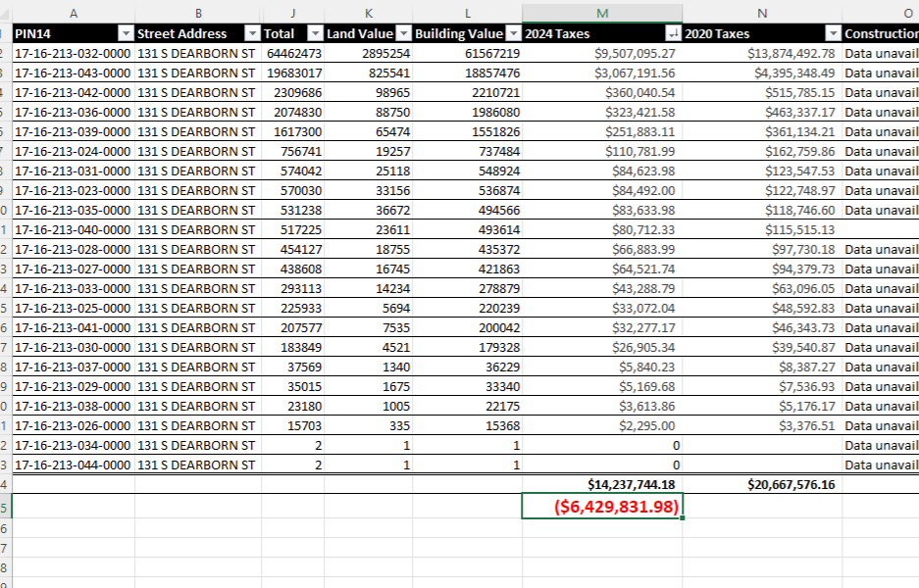The width and height of the screenshot is (919, 588).
Task: Select 2024 Taxes cell $5,169.68
Action: click(x=602, y=386)
